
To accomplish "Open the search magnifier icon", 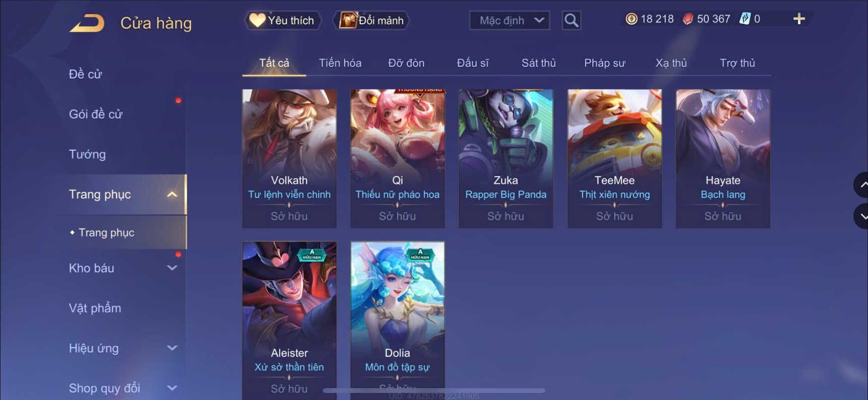I will coord(571,21).
